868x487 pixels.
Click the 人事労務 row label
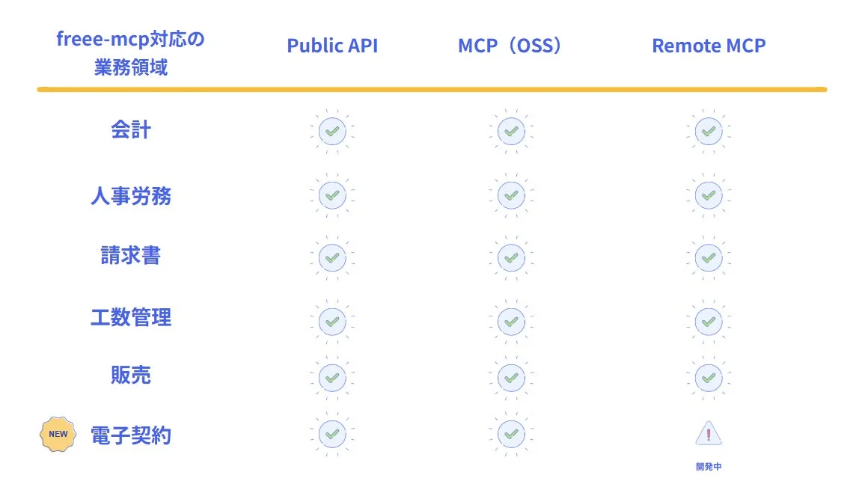(131, 196)
